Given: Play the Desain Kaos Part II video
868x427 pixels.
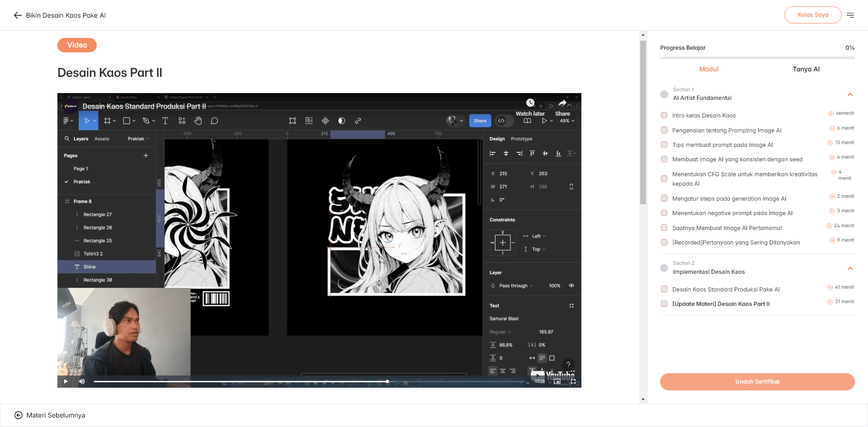Looking at the screenshot, I should pyautogui.click(x=66, y=381).
